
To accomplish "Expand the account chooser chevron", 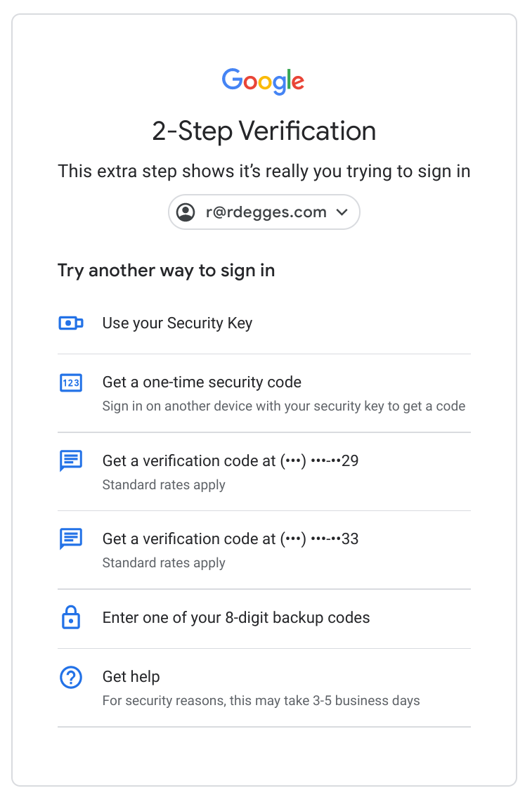I will pos(342,212).
